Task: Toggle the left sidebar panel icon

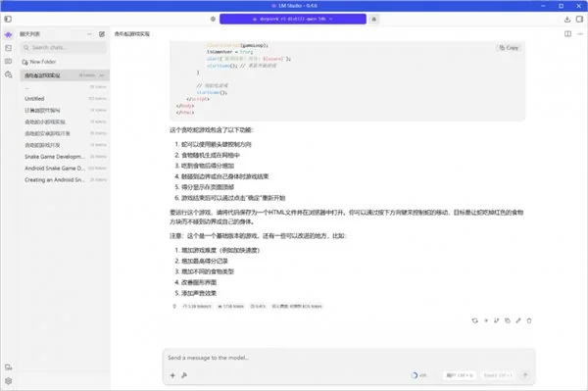Action: (8, 19)
